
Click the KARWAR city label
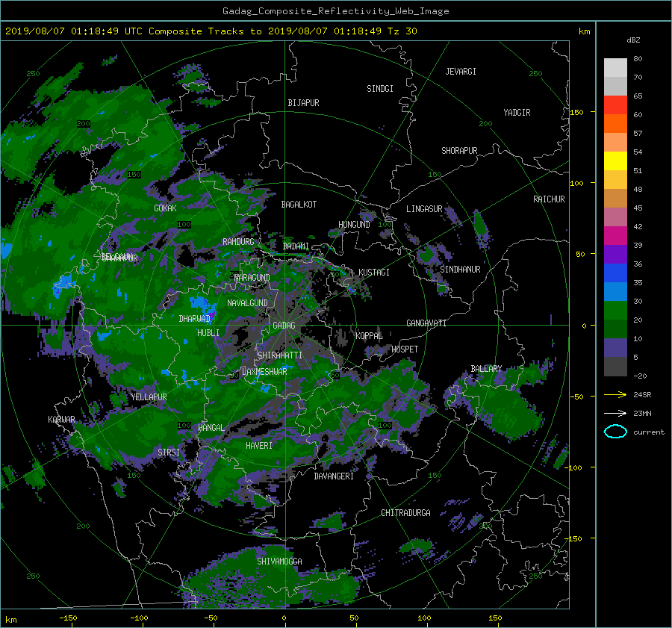[61, 419]
